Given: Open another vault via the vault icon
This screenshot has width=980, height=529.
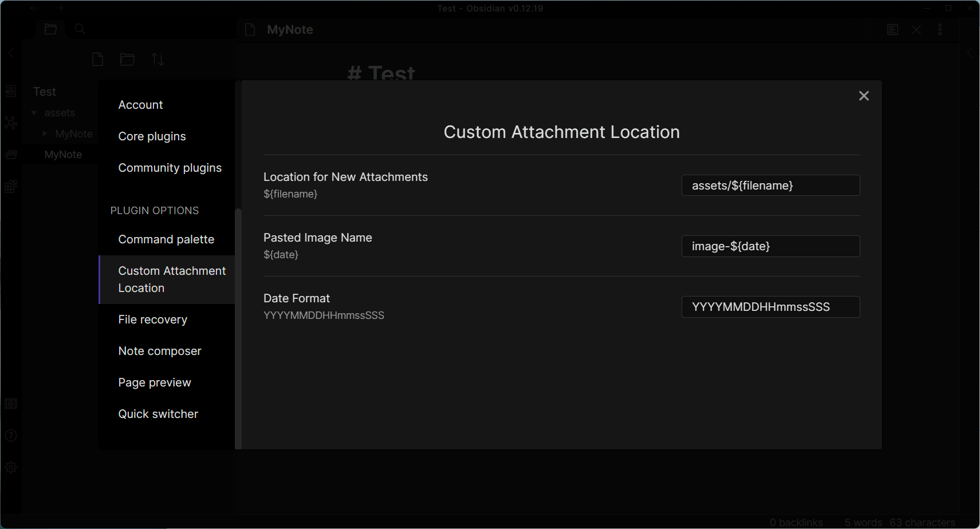Looking at the screenshot, I should [11, 404].
